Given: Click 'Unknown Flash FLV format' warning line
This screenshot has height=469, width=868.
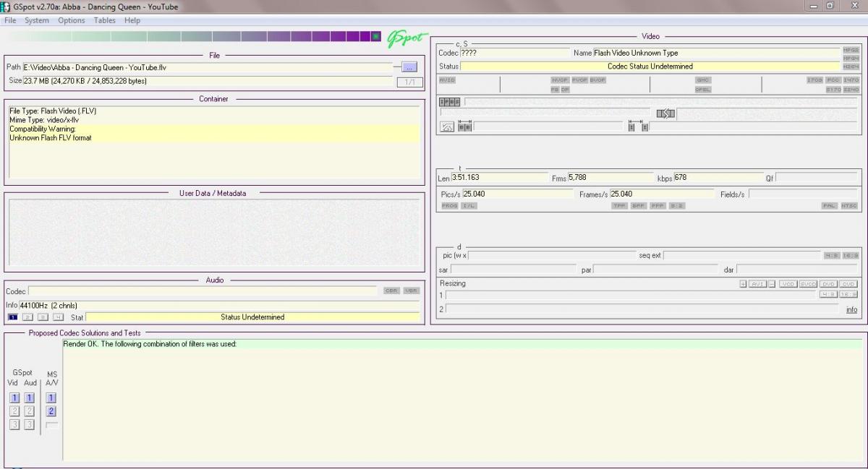Looking at the screenshot, I should pos(51,138).
